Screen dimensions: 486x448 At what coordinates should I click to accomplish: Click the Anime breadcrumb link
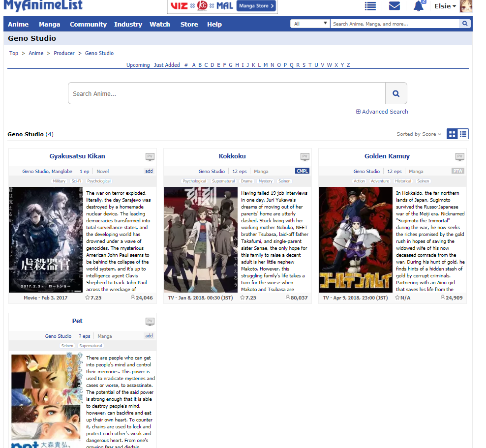(x=36, y=53)
